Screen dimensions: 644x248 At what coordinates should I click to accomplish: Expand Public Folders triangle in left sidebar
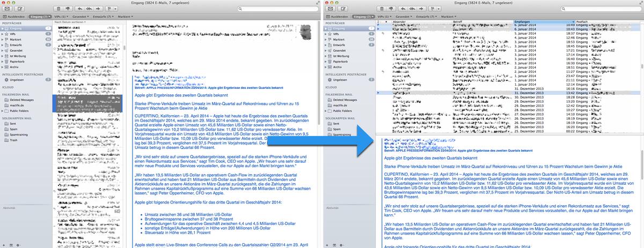coord(2,111)
